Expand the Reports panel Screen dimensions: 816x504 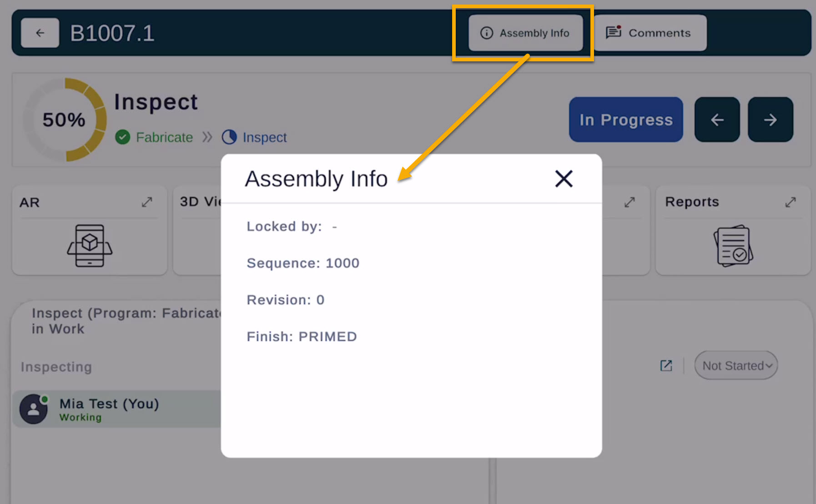[791, 202]
